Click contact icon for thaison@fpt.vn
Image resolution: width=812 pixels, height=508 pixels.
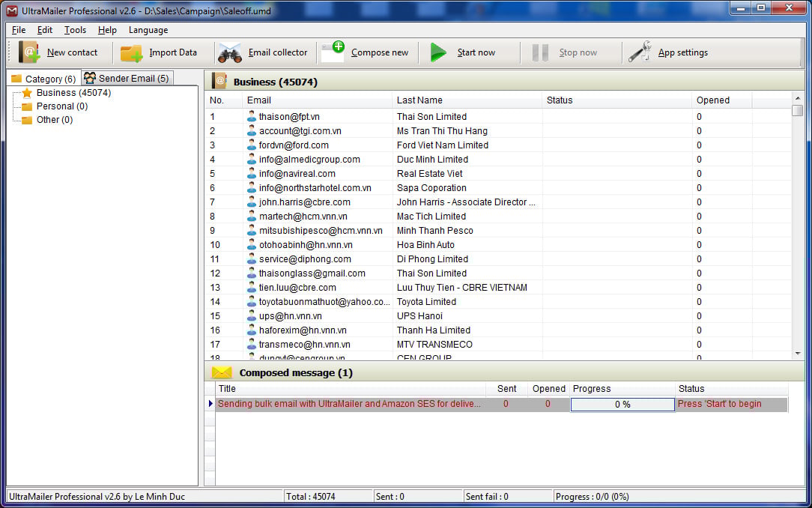coord(251,116)
